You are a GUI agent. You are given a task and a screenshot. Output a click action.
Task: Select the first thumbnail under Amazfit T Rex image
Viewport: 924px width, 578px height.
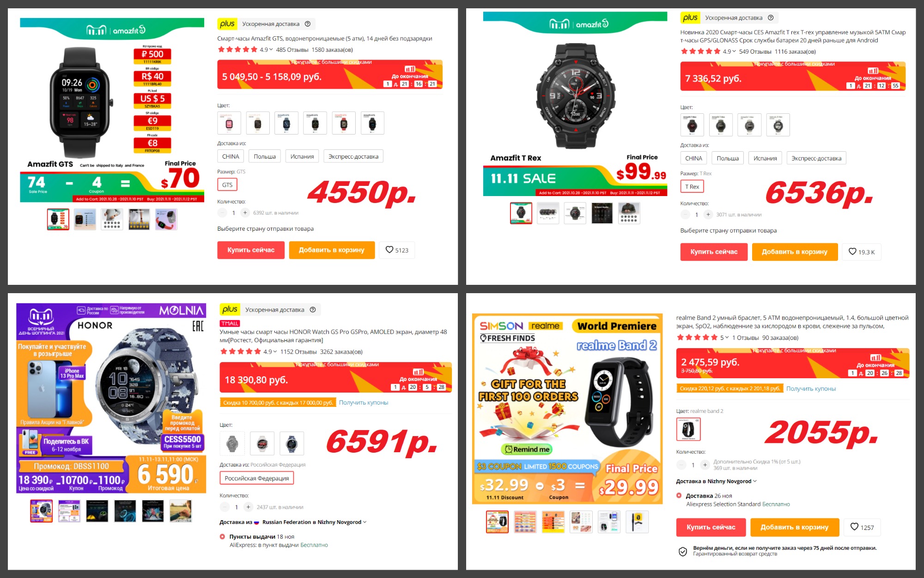[521, 213]
